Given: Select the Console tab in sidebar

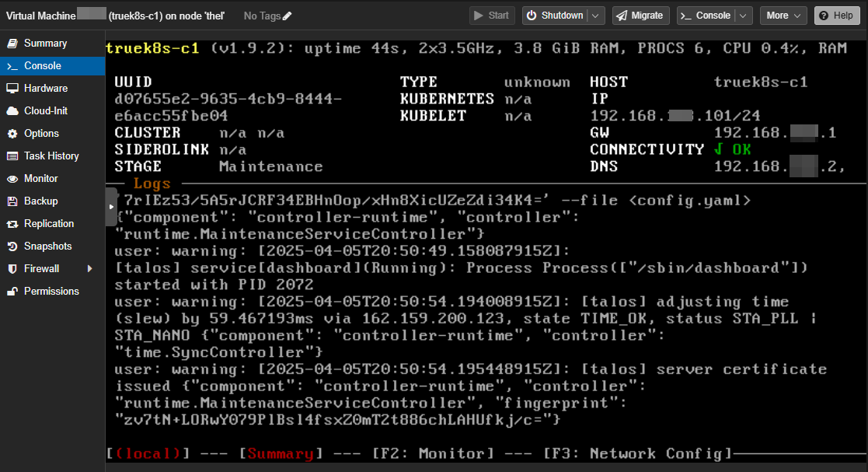Looking at the screenshot, I should pos(42,66).
